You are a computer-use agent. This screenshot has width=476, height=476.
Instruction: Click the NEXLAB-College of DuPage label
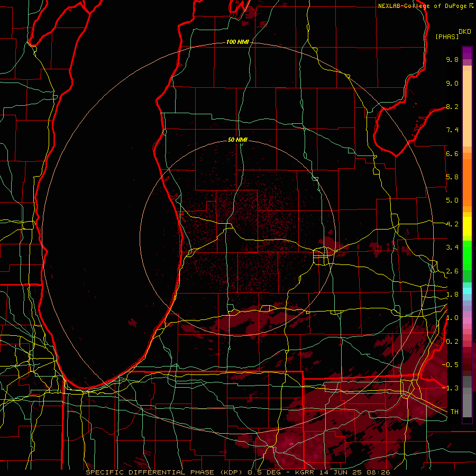[423, 6]
